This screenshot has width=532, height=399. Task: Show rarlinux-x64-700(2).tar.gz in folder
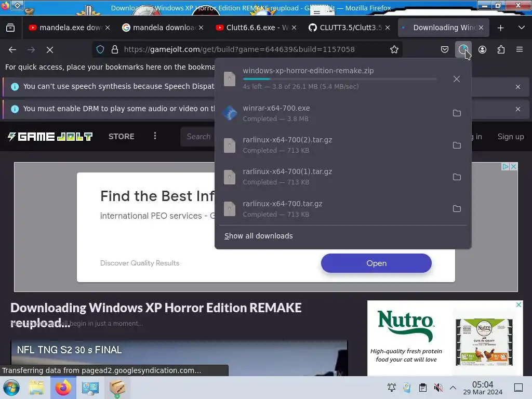pyautogui.click(x=457, y=145)
